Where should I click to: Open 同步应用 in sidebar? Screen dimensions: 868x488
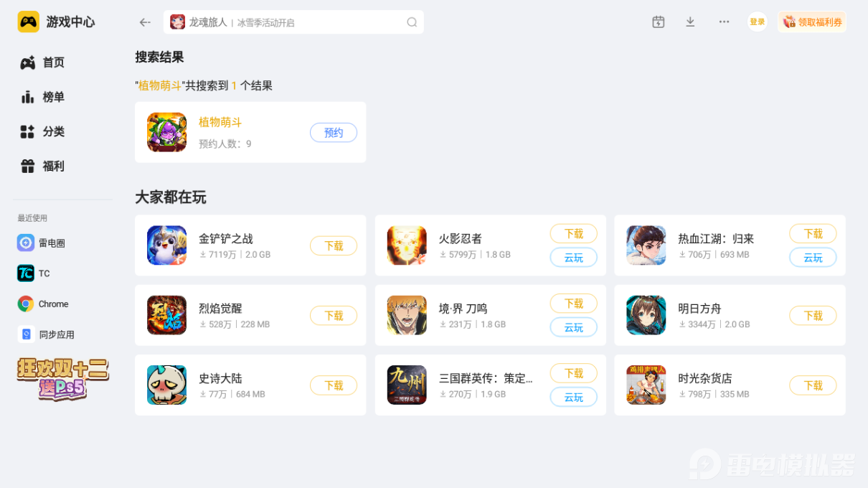46,334
